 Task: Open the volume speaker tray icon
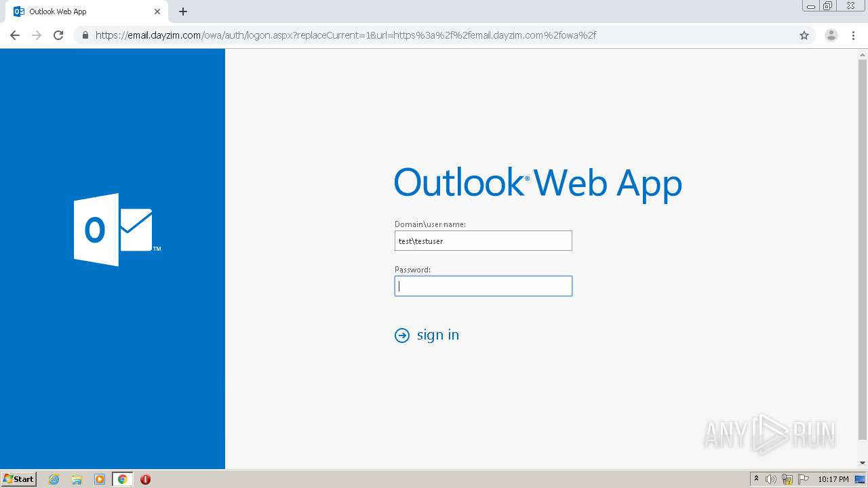[x=771, y=479]
